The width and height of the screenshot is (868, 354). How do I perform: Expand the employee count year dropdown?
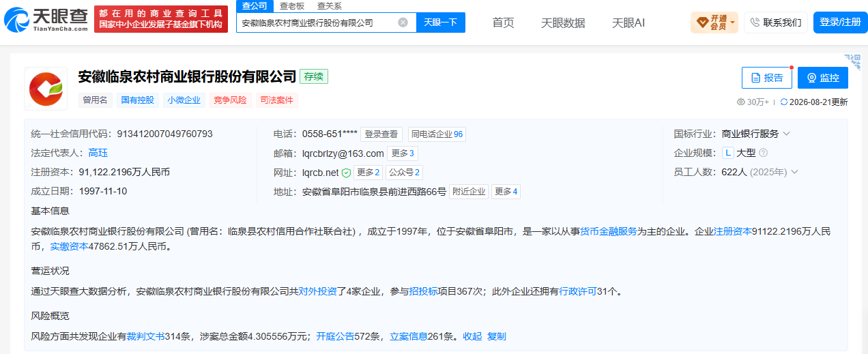click(794, 172)
